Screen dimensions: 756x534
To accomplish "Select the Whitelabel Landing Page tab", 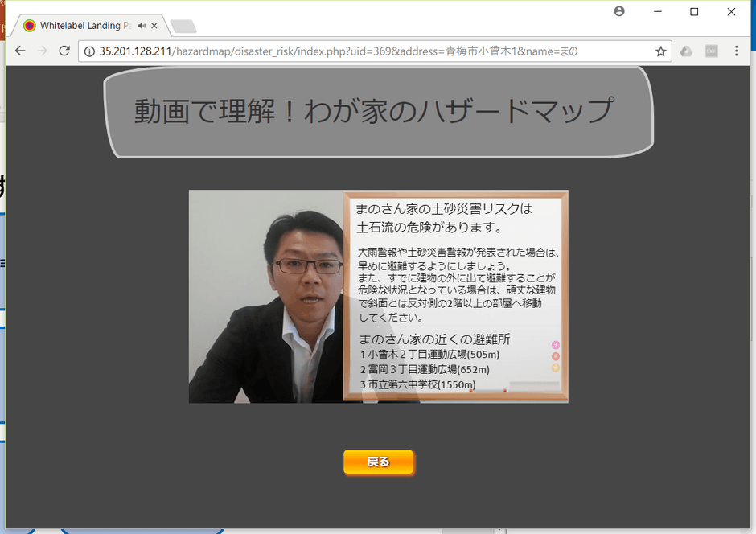I will point(80,25).
